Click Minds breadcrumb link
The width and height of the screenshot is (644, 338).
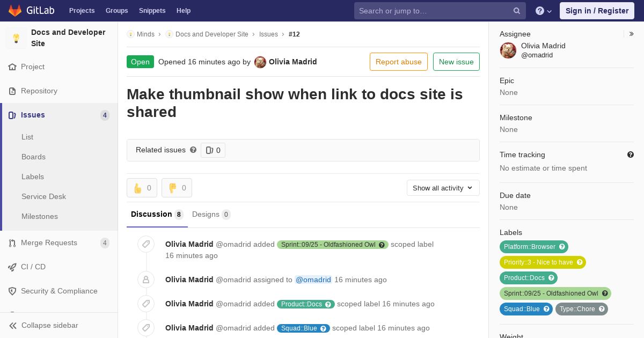point(145,34)
